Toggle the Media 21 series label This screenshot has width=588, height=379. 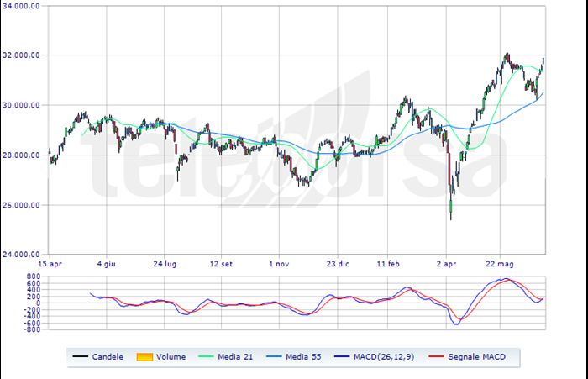pos(235,357)
